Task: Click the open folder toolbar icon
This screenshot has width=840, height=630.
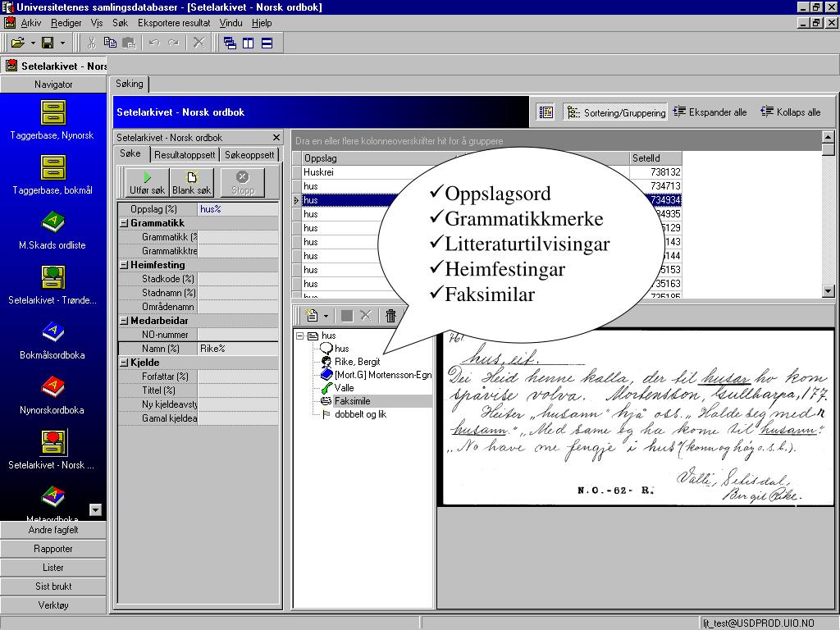Action: click(18, 43)
